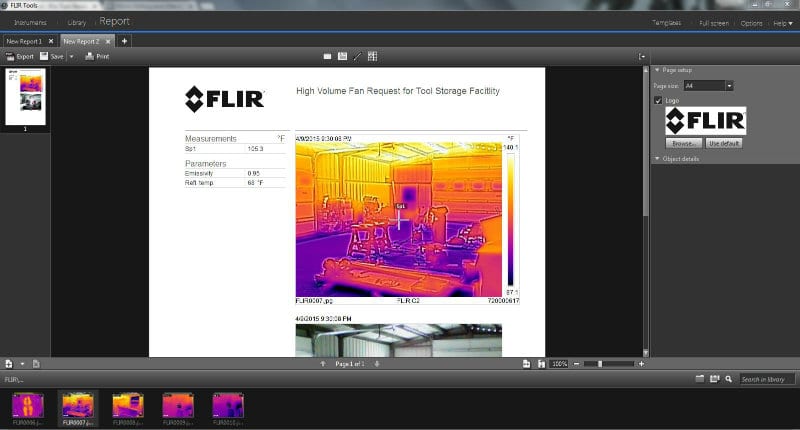Click the Use default button
The width and height of the screenshot is (800, 430).
tap(724, 143)
